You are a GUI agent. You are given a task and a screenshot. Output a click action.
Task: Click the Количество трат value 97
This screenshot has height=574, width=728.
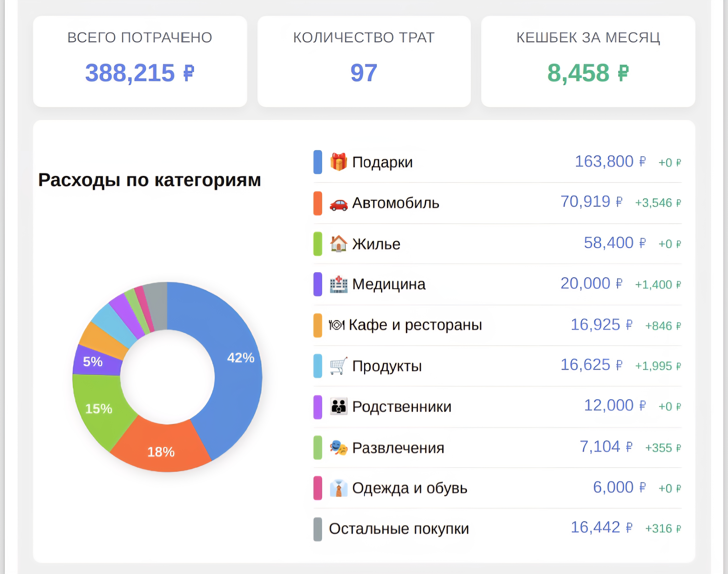point(364,73)
